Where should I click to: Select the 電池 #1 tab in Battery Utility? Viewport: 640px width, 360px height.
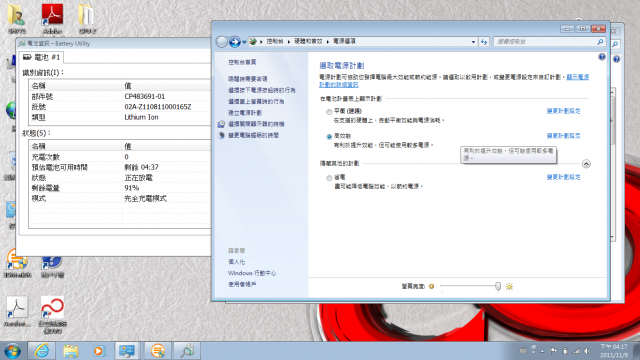click(42, 57)
